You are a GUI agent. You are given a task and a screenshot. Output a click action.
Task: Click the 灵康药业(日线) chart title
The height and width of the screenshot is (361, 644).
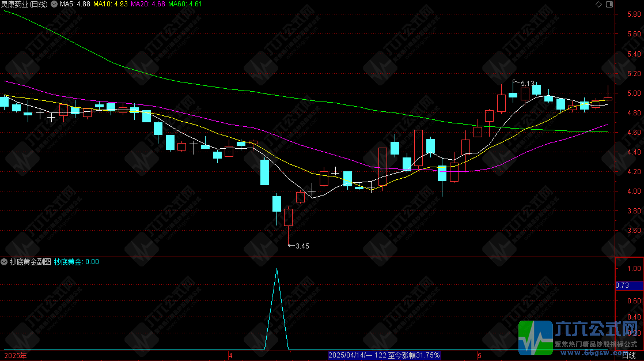(x=24, y=4)
